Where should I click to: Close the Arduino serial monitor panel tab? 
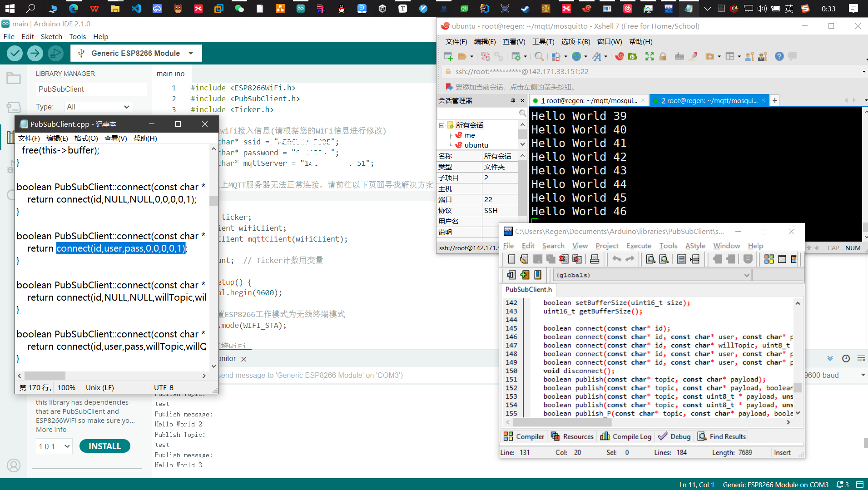(x=244, y=359)
